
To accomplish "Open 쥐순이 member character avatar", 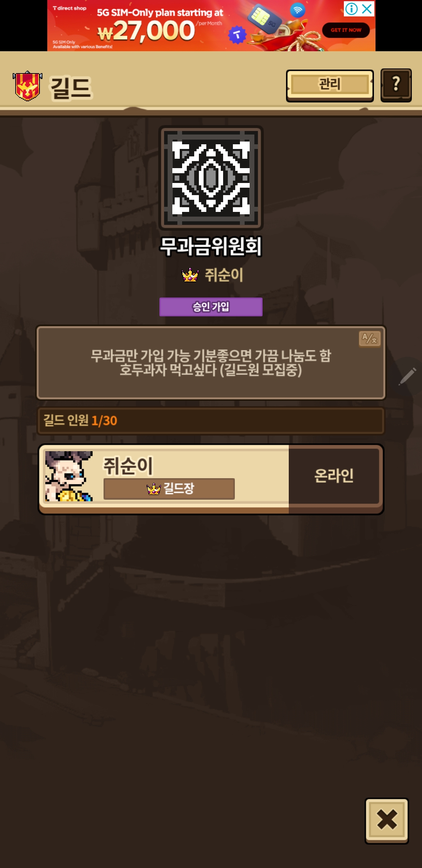I will coord(69,476).
